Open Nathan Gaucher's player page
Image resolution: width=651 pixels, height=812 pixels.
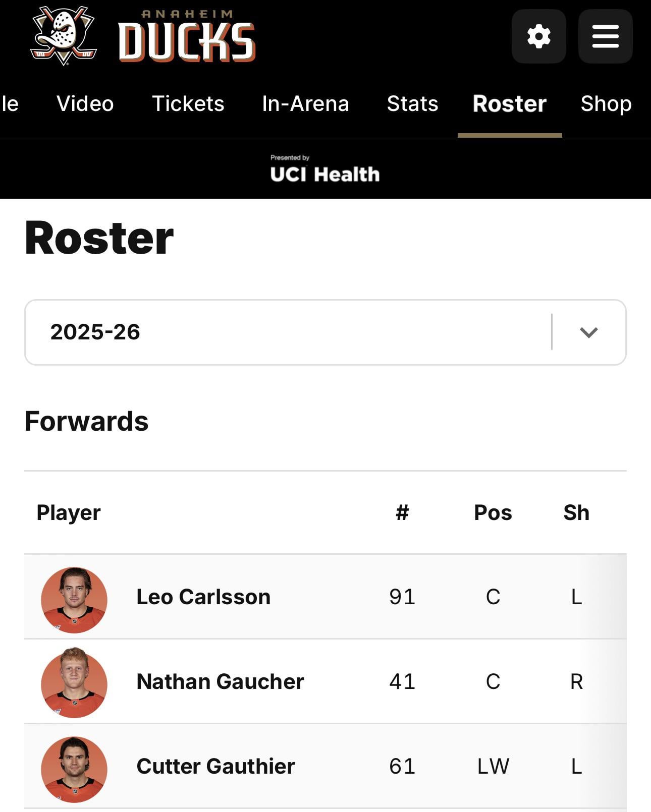click(x=220, y=682)
